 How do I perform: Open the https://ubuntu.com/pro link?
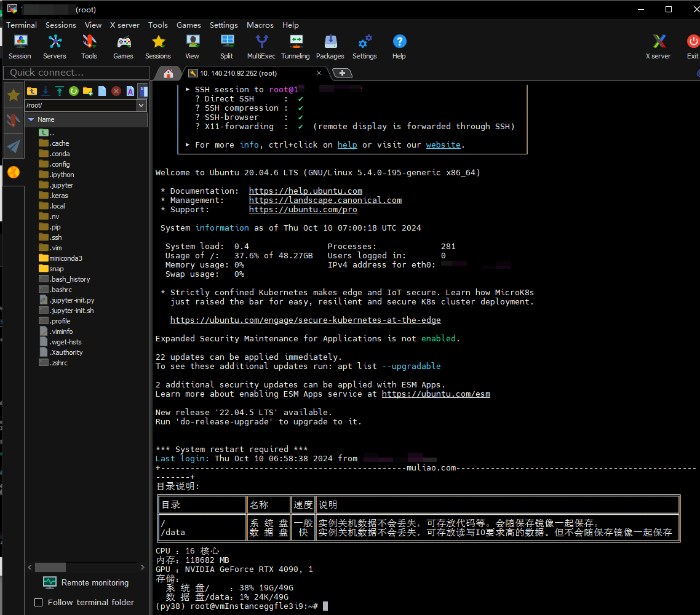(x=303, y=210)
